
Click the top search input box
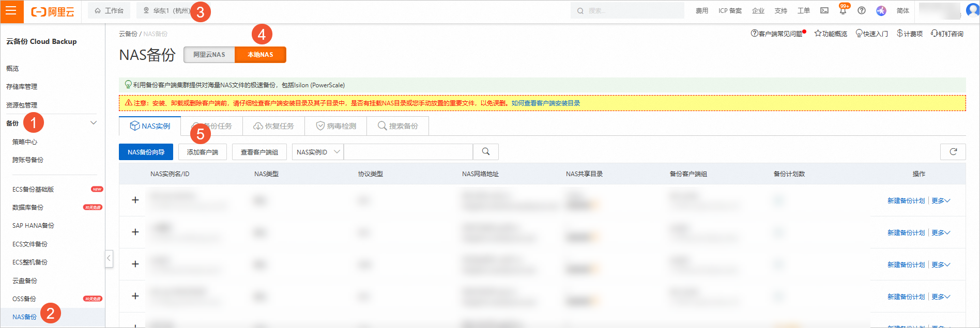click(x=627, y=10)
